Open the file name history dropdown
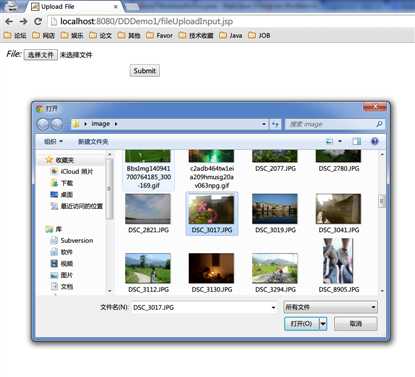Image resolution: width=415 pixels, height=377 pixels. coord(274,307)
